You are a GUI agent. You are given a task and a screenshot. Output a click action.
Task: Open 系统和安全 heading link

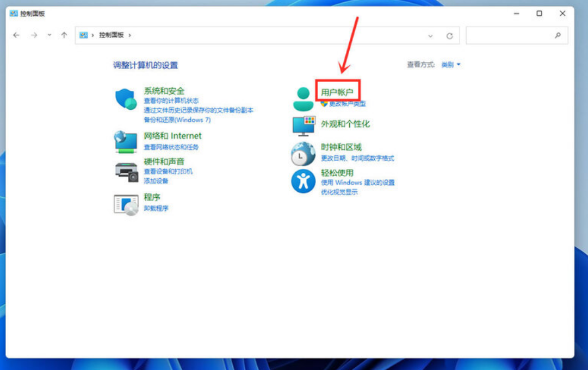point(164,91)
